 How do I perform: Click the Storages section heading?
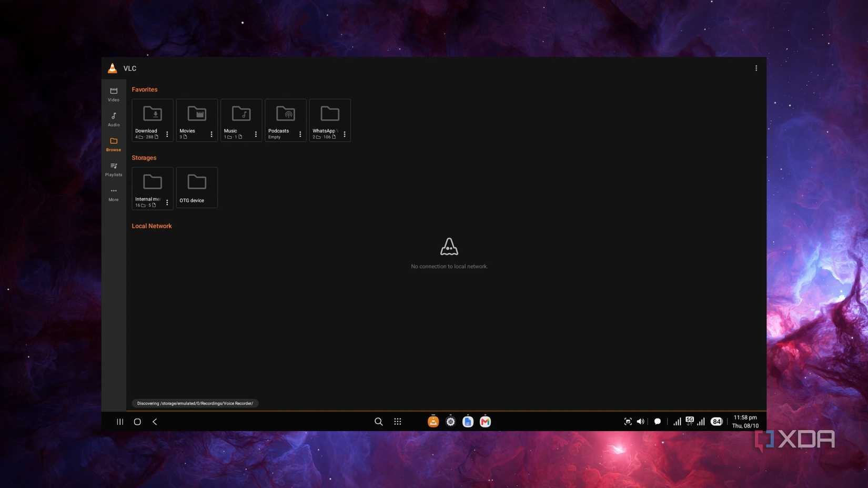coord(144,158)
